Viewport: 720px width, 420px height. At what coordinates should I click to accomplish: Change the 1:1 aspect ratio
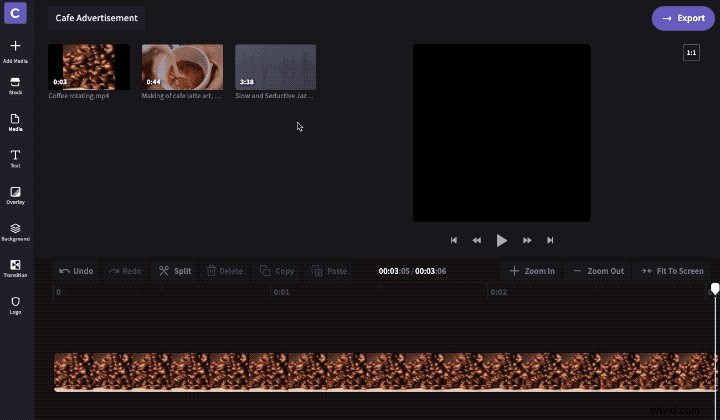(x=691, y=53)
